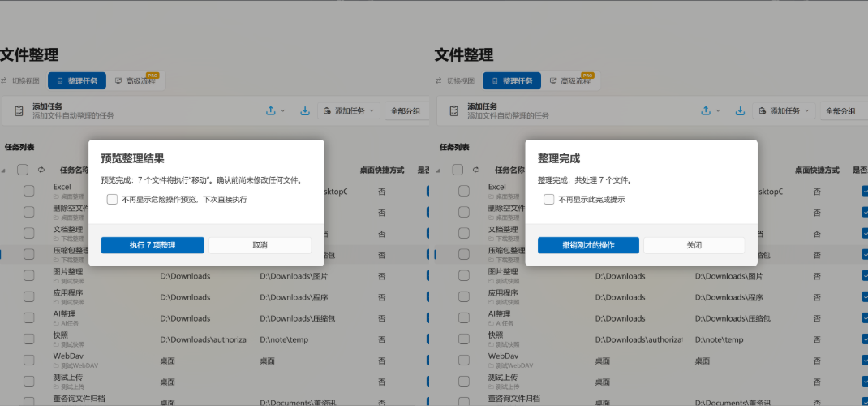This screenshot has height=406, width=868.
Task: Click folder icon under AI整理 in 整理完成 window
Action: (x=491, y=323)
